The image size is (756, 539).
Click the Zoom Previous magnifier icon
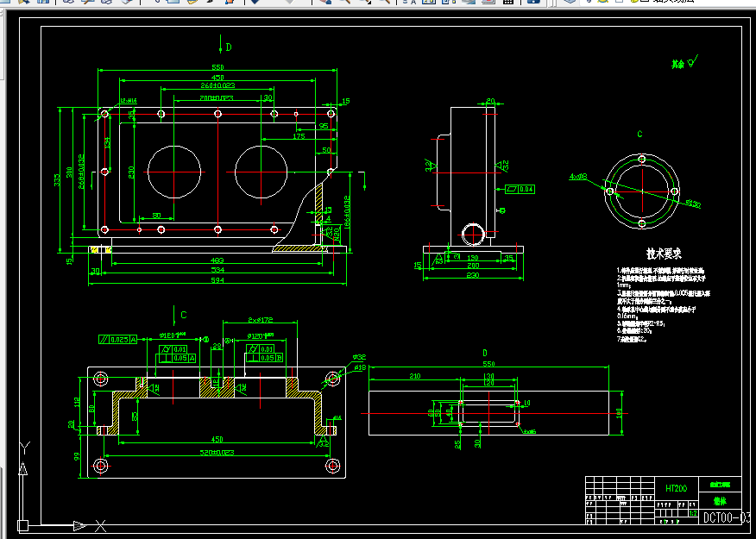pyautogui.click(x=384, y=2)
